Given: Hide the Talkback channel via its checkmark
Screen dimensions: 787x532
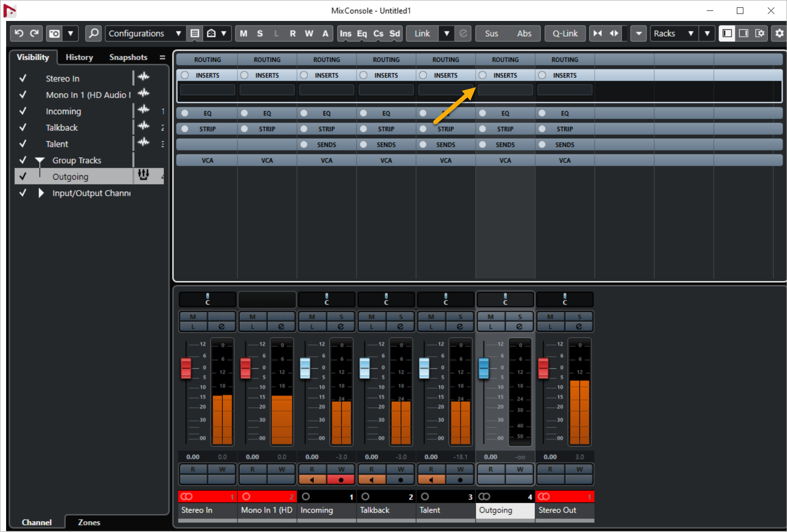Looking at the screenshot, I should pyautogui.click(x=23, y=128).
